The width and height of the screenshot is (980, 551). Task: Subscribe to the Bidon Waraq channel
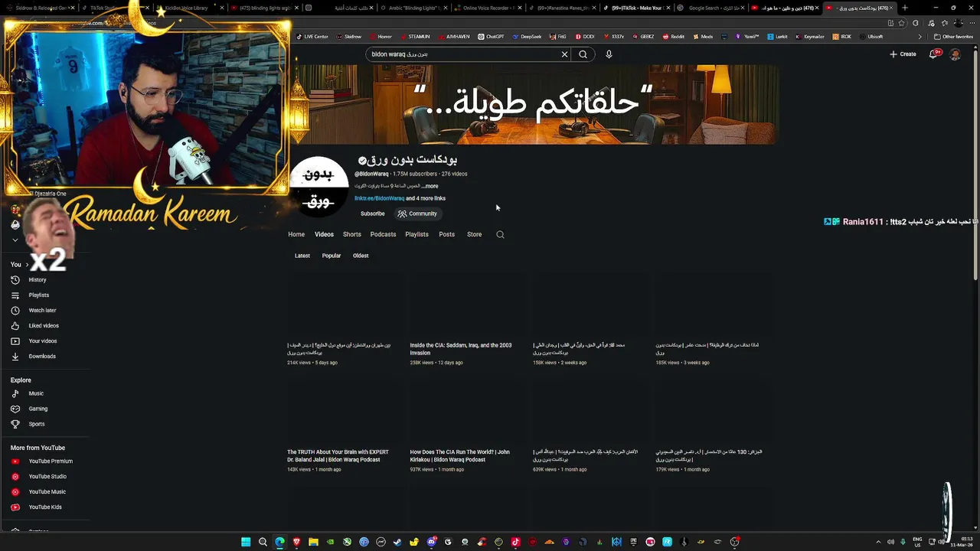373,214
